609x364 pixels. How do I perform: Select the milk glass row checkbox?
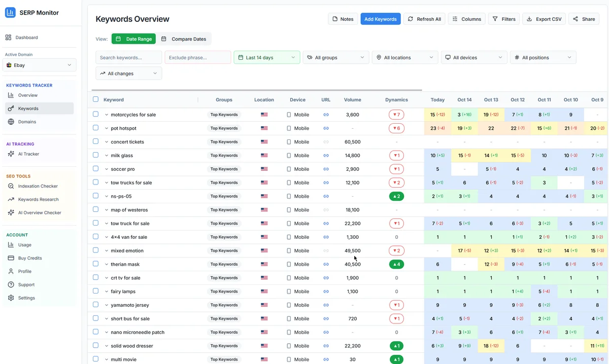pos(96,156)
